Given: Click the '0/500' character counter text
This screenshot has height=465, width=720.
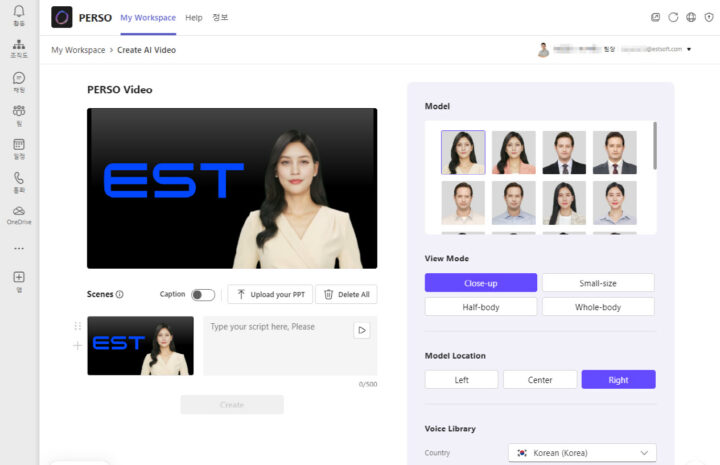Looking at the screenshot, I should [x=368, y=384].
